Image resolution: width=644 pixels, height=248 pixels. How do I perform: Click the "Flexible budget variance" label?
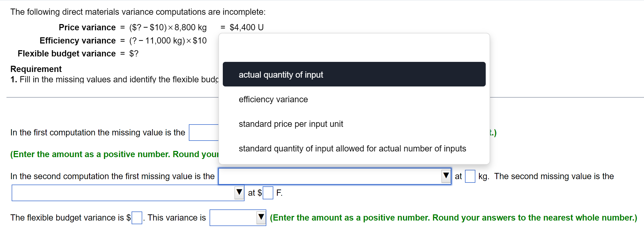click(x=66, y=54)
